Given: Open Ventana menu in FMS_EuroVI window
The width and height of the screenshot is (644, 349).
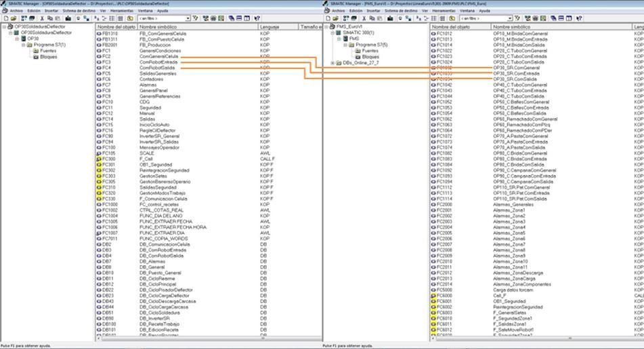Looking at the screenshot, I should pos(467,11).
